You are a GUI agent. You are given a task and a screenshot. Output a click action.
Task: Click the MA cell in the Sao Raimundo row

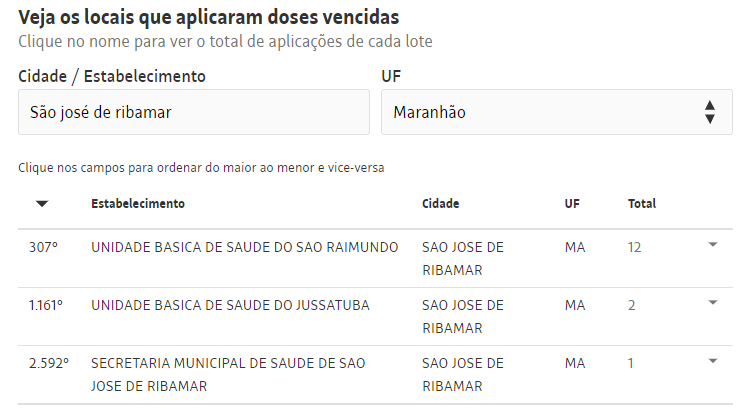point(575,247)
